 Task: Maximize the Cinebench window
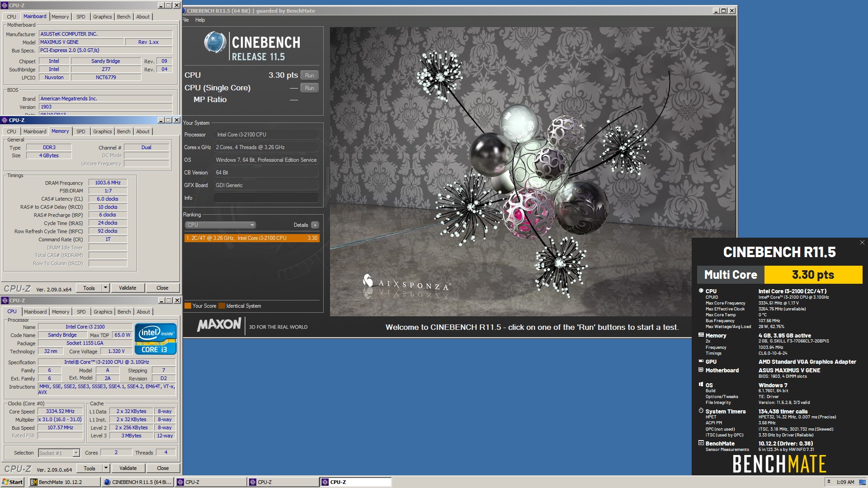pos(724,11)
